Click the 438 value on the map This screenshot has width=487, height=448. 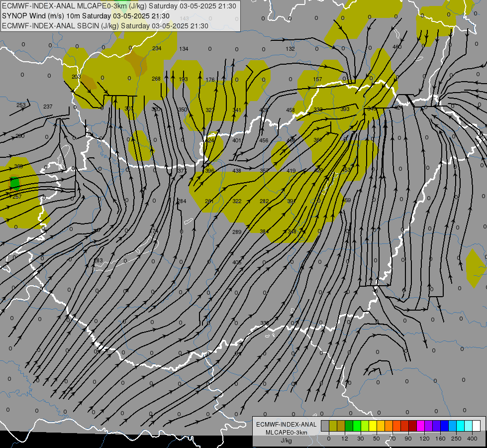[237, 171]
